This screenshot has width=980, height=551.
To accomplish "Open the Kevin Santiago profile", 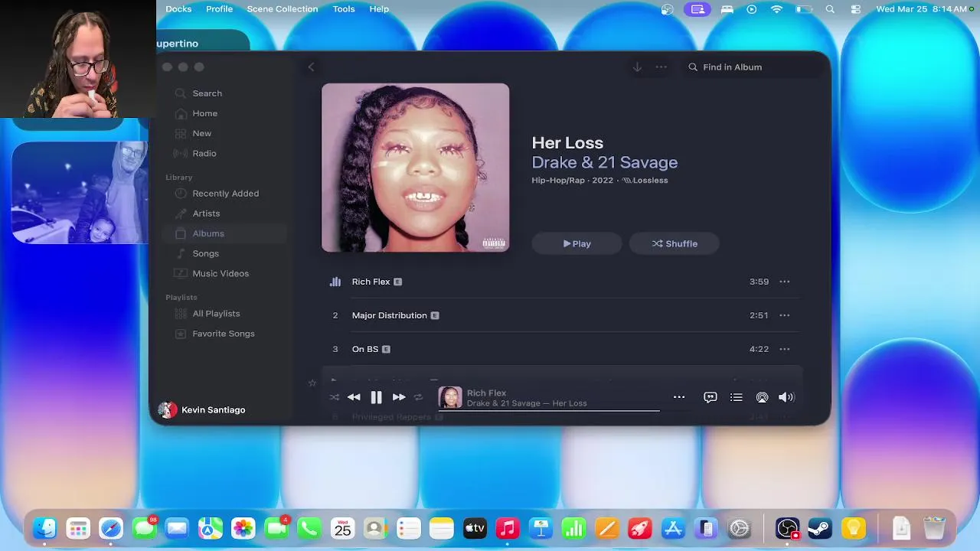I will [x=201, y=410].
